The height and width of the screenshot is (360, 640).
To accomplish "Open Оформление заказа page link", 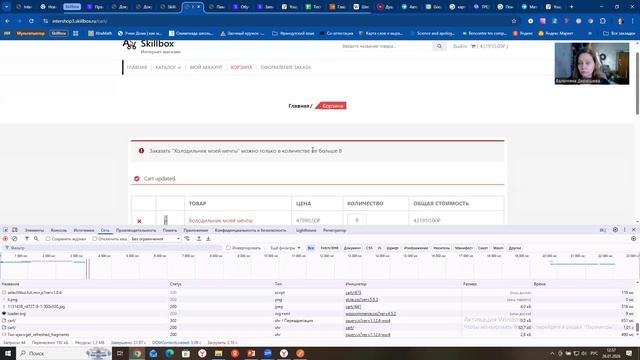I will (x=286, y=67).
